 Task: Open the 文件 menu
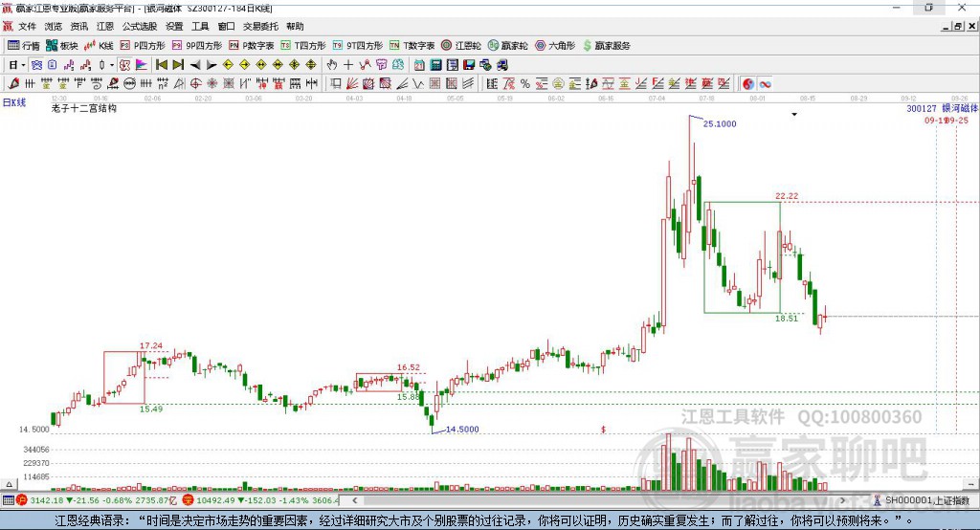point(27,26)
